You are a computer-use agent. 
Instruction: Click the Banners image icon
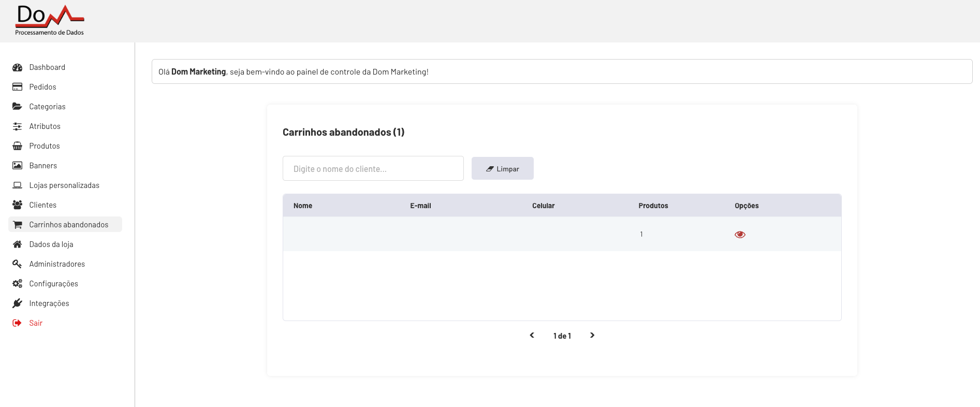(18, 166)
